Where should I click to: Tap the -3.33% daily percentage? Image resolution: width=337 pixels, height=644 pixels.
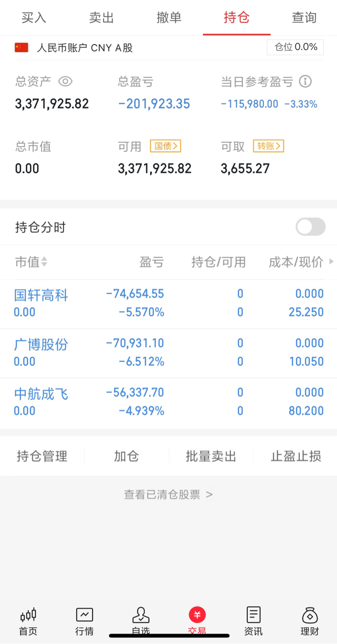[301, 104]
